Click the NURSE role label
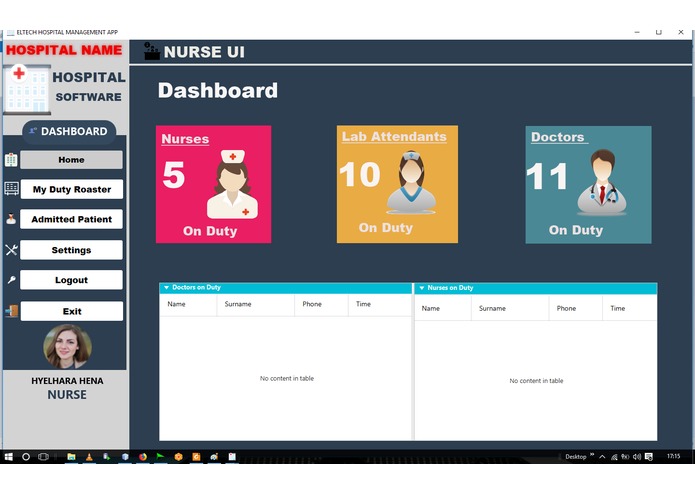Viewport: 695px width, 494px height. pyautogui.click(x=67, y=395)
